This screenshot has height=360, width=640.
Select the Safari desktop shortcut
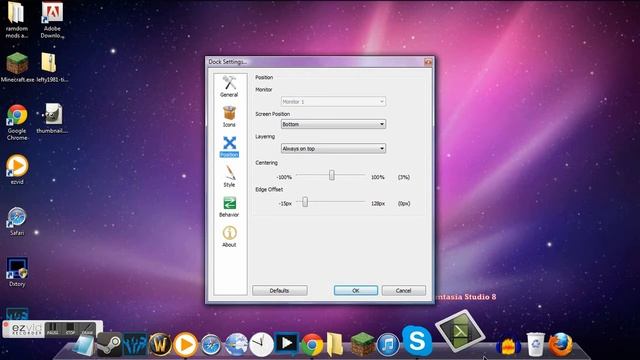click(17, 221)
